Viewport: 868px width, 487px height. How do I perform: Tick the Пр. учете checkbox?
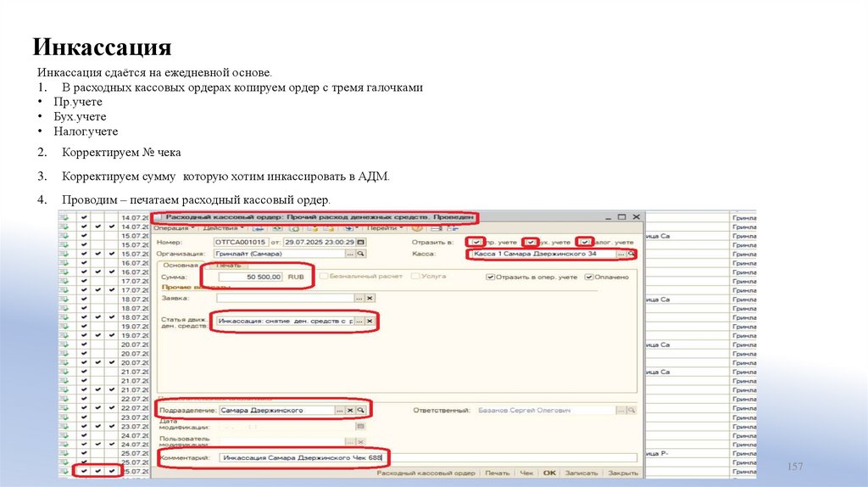point(476,242)
